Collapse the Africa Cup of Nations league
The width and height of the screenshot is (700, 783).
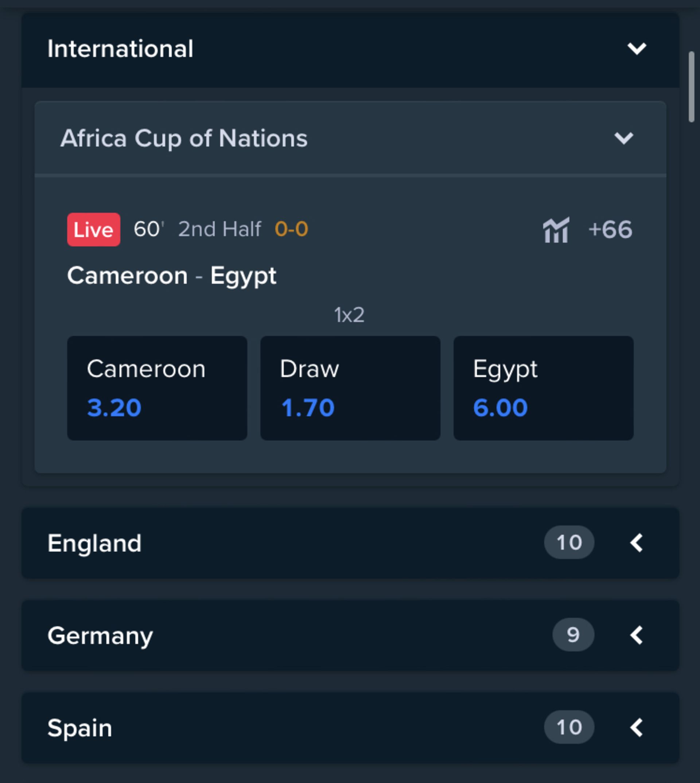[626, 139]
